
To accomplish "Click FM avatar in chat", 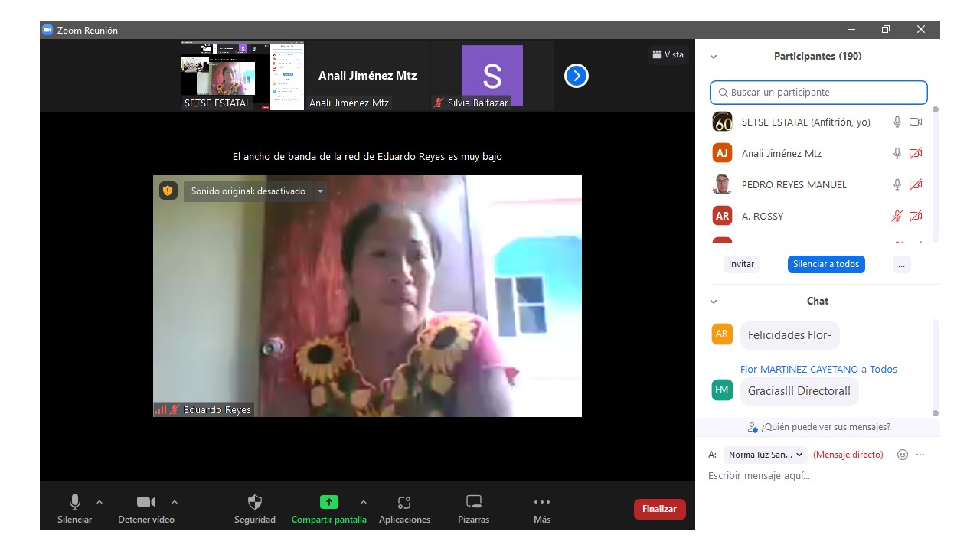I will click(722, 390).
